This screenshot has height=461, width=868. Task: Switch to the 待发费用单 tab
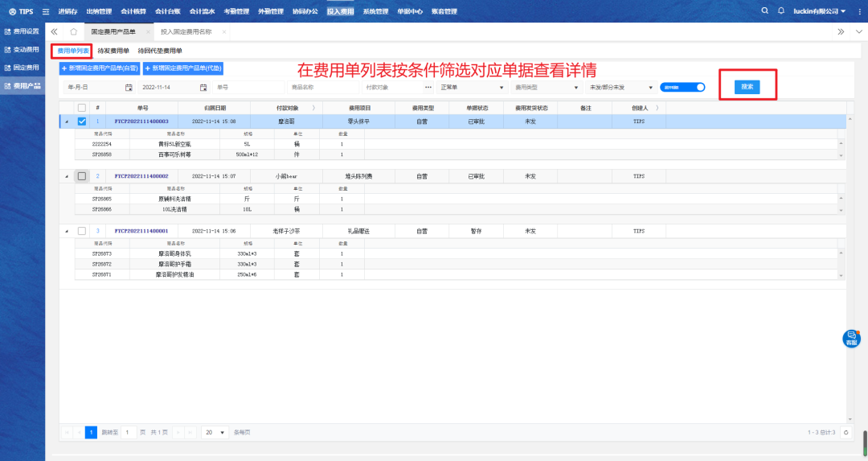(x=113, y=51)
